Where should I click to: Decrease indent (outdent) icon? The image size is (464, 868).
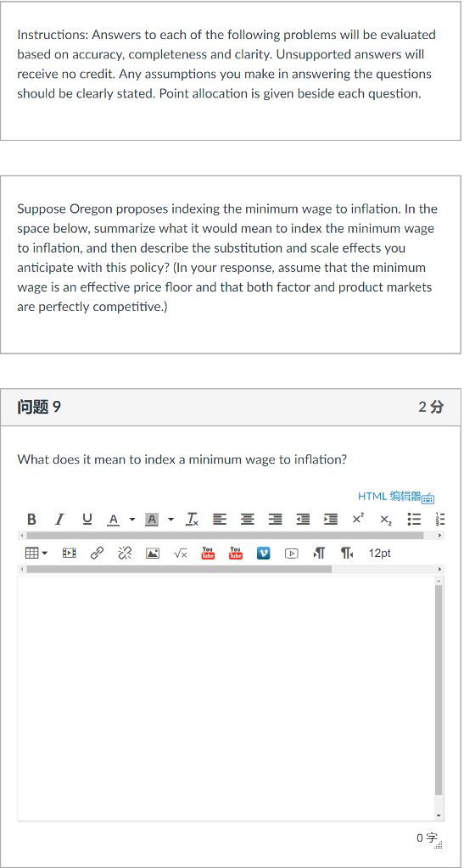click(x=303, y=520)
